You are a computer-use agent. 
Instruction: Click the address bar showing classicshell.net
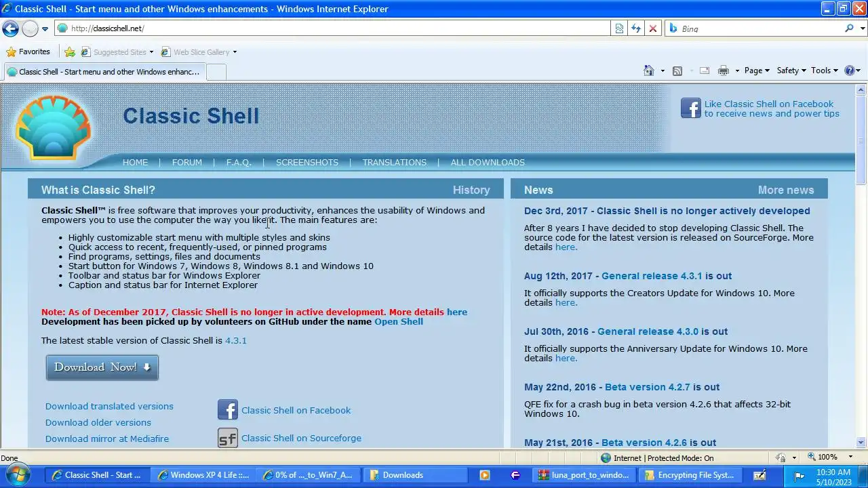click(x=332, y=28)
